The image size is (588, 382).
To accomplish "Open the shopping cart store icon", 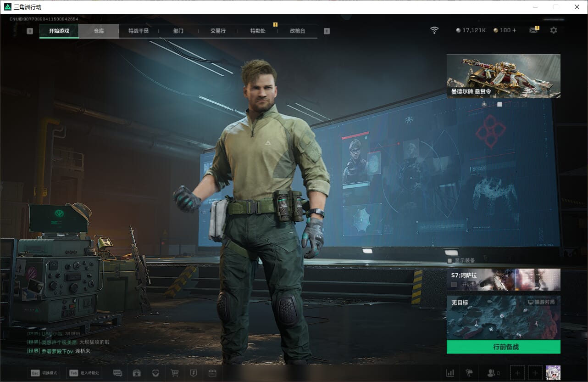I will click(174, 373).
